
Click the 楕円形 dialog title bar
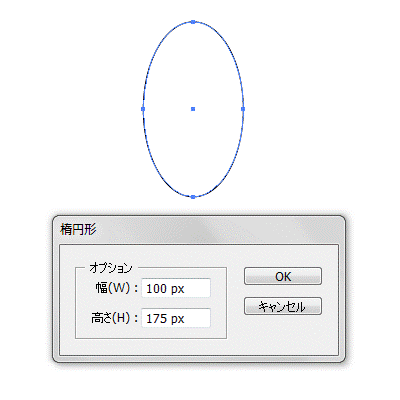199,229
